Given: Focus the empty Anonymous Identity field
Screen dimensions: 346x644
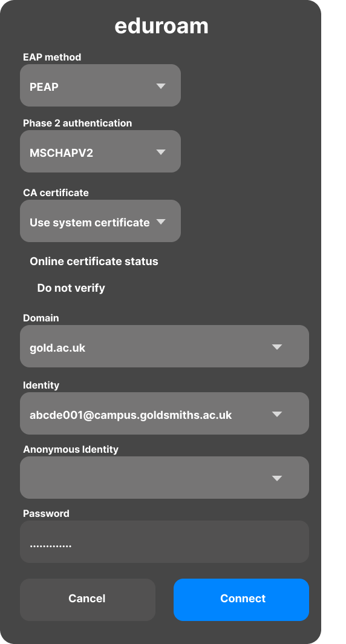Looking at the screenshot, I should tap(164, 478).
